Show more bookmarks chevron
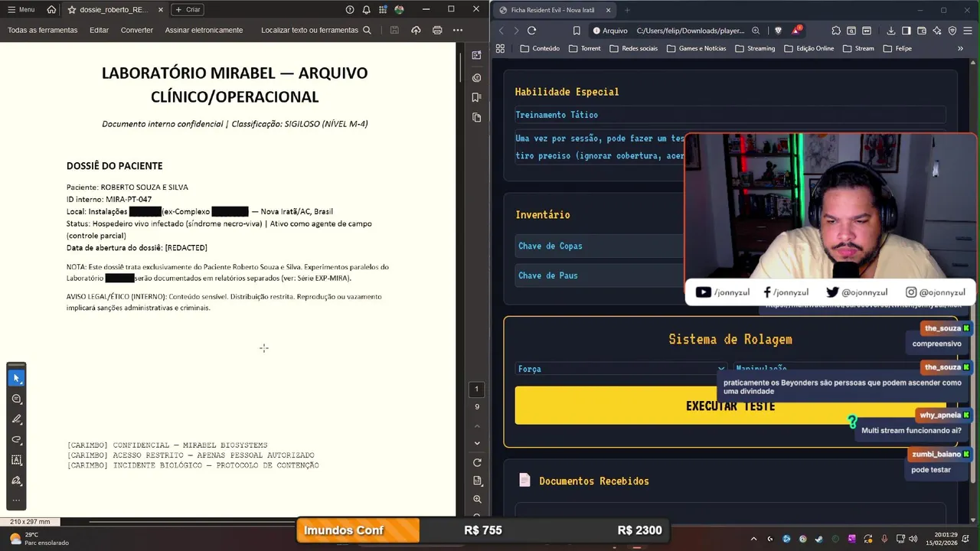 coord(960,48)
